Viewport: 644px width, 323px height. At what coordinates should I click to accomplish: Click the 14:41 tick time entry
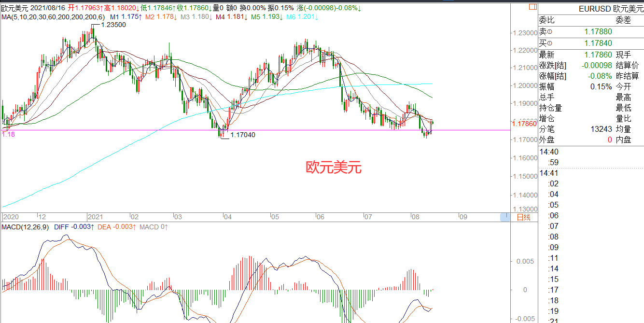pos(549,173)
